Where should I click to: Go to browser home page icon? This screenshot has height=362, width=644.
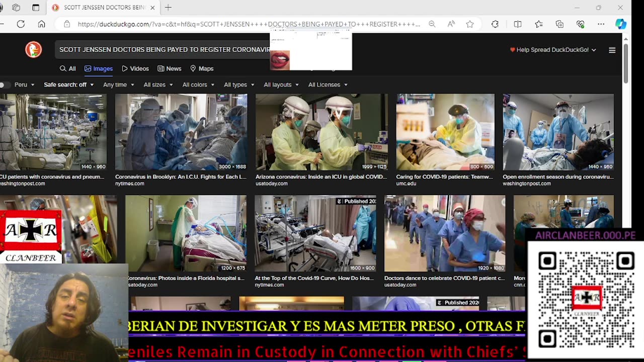(x=42, y=24)
